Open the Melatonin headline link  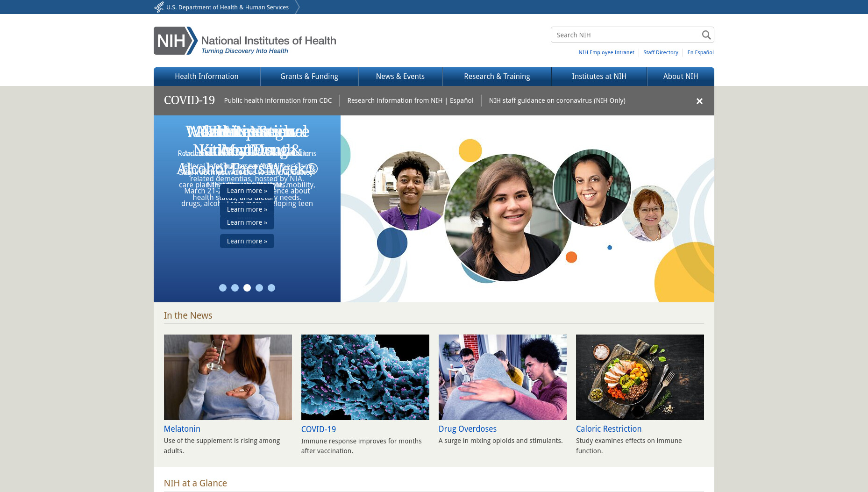[x=182, y=428]
